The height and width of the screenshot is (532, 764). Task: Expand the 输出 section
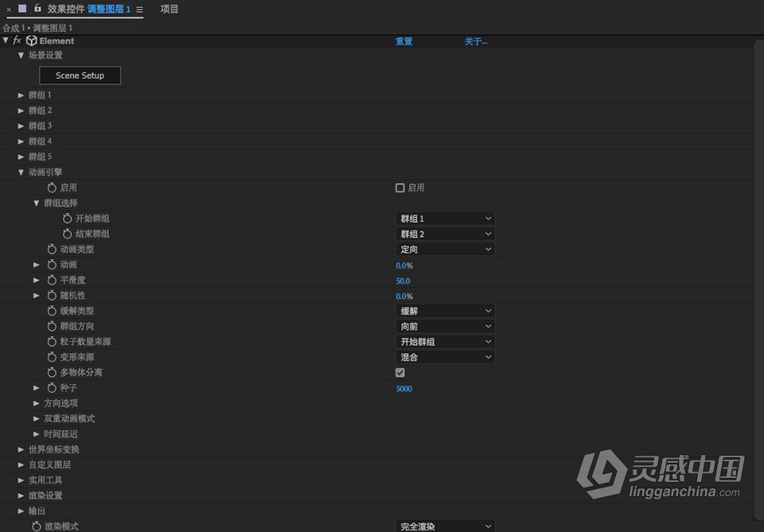(21, 511)
